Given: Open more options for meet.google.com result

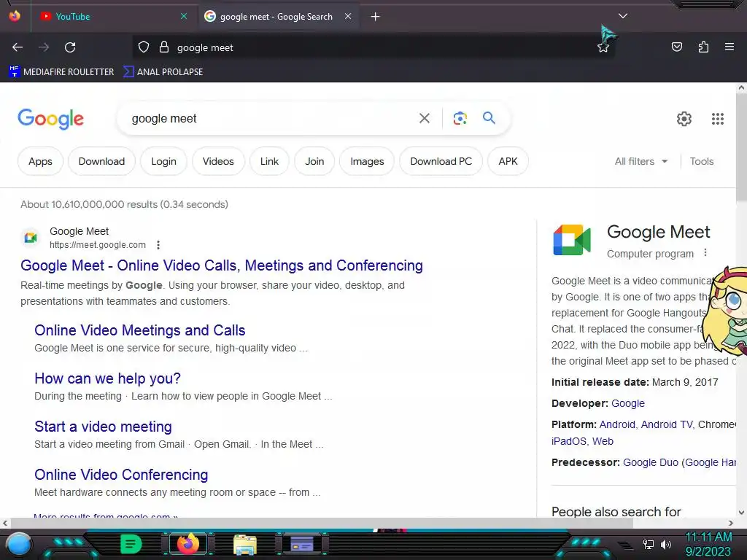Looking at the screenshot, I should point(158,245).
